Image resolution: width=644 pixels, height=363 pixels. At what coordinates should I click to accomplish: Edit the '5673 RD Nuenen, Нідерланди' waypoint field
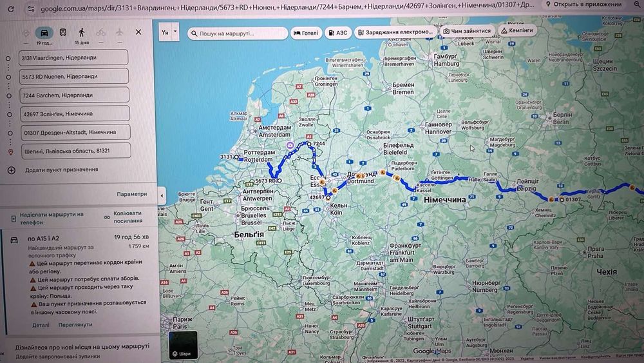point(74,76)
